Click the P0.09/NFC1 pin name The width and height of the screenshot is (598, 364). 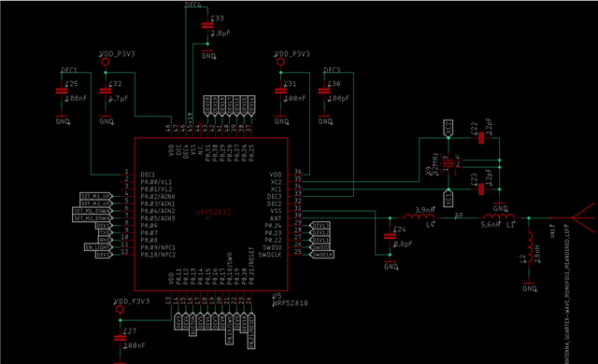pos(158,247)
